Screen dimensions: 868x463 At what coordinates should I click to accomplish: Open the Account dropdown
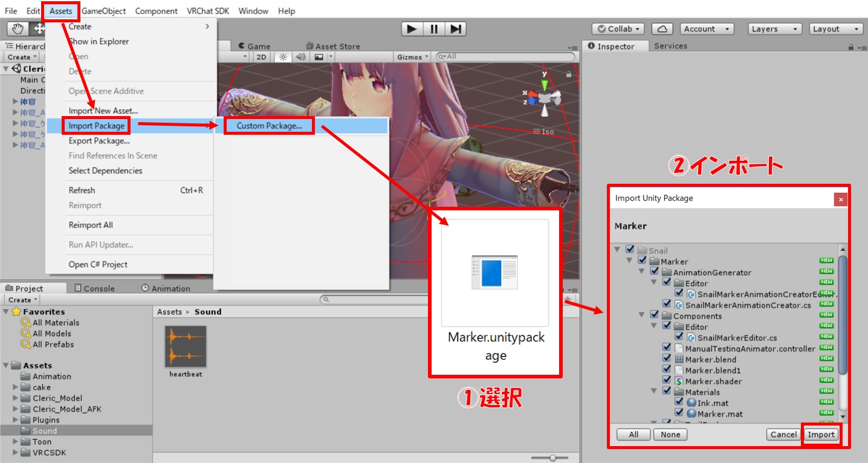click(x=707, y=29)
